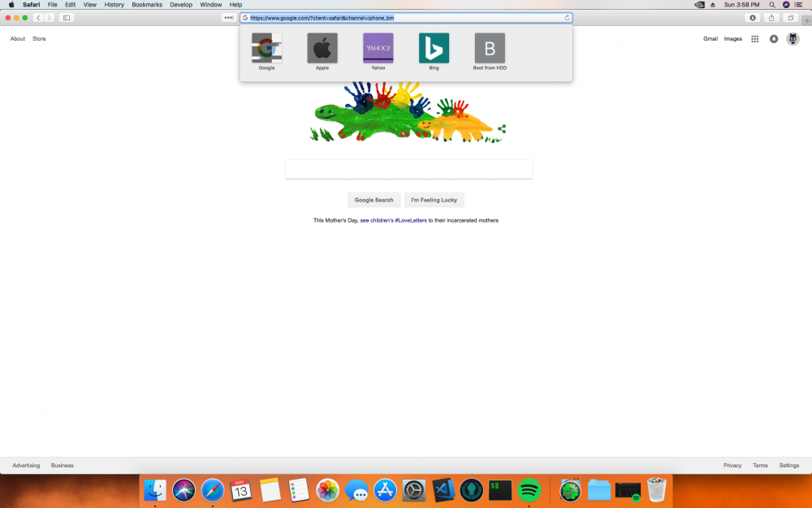
Task: Open System Preferences from the Dock
Action: coord(414,490)
